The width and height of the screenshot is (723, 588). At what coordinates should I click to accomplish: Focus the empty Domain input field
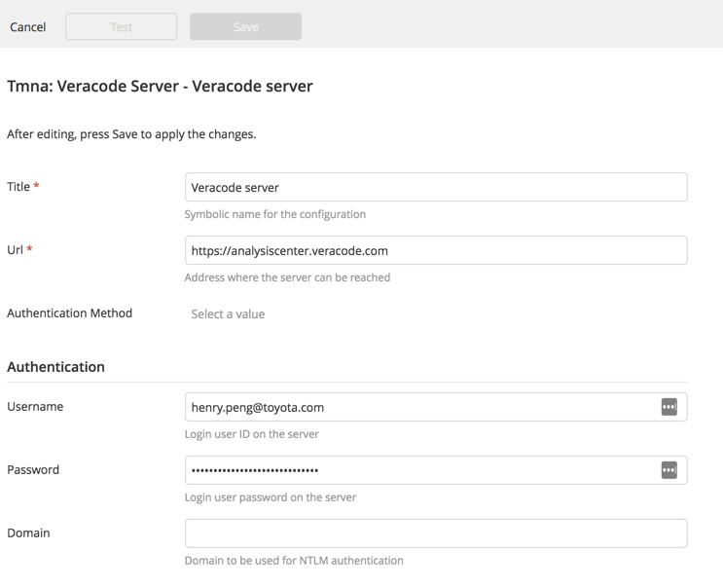click(436, 533)
